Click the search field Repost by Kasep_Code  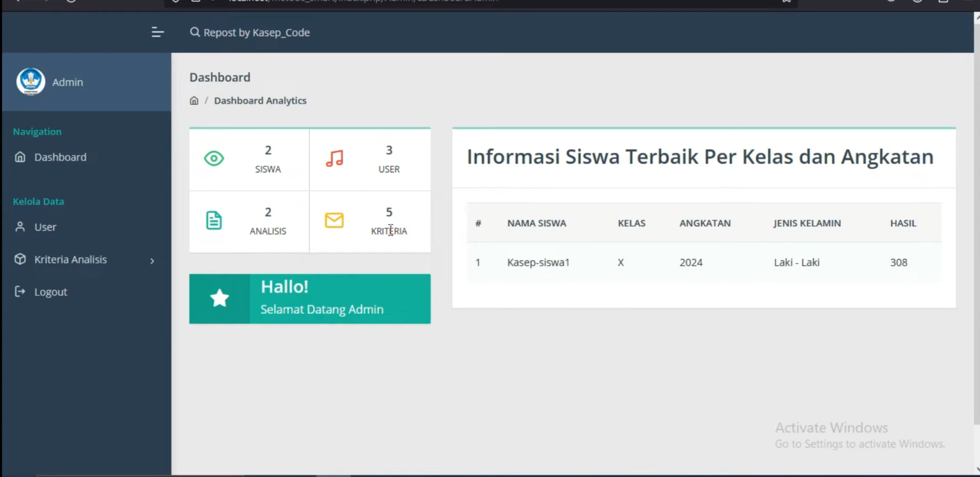[x=256, y=33]
